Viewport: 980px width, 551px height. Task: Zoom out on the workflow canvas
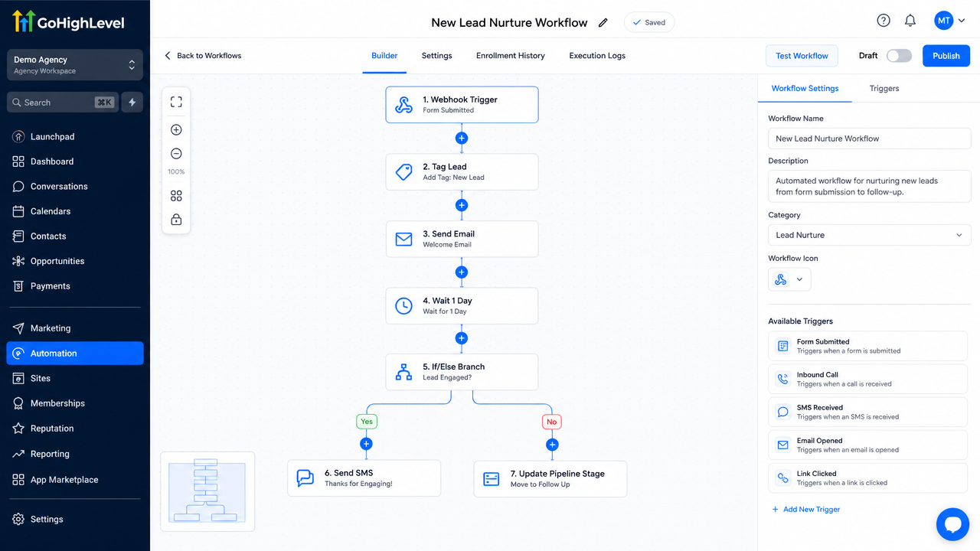[x=176, y=154]
